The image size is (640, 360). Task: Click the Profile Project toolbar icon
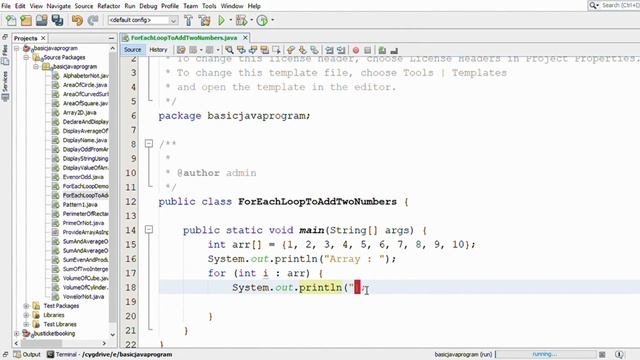click(262, 20)
